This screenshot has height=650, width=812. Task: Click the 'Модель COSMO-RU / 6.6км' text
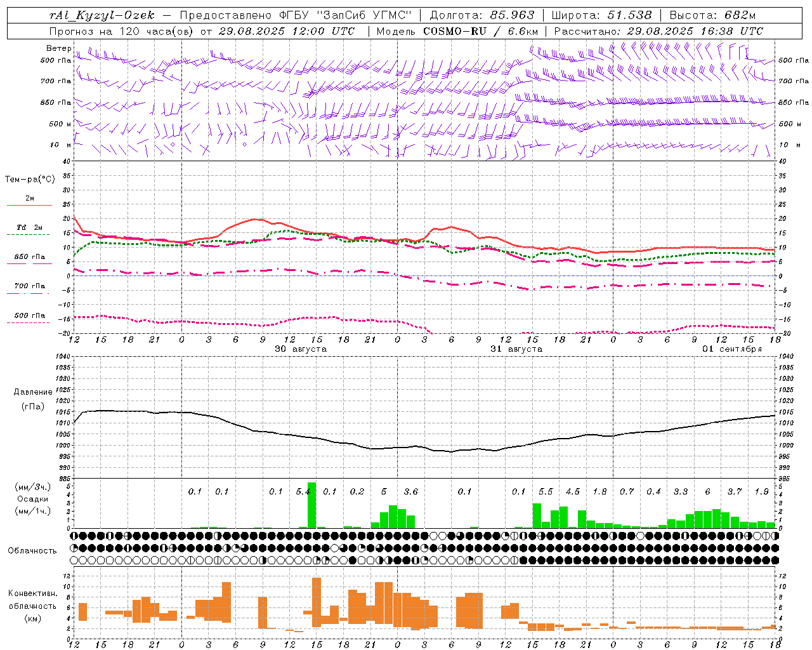457,31
